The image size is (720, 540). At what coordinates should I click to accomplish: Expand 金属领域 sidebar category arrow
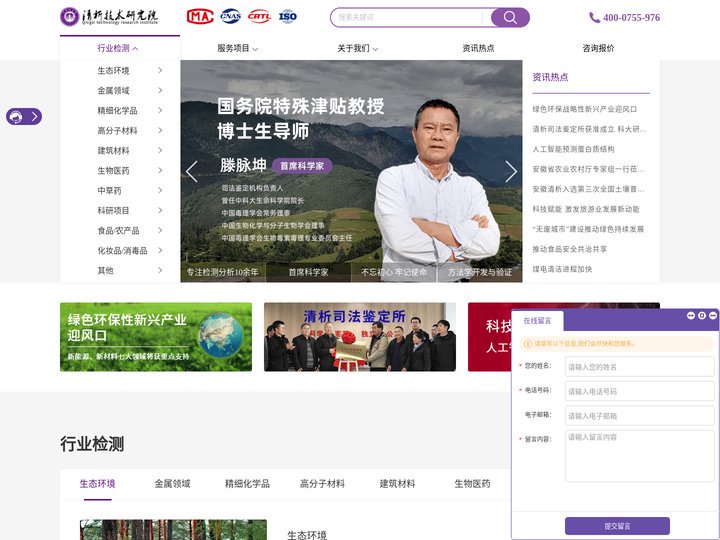click(x=160, y=90)
